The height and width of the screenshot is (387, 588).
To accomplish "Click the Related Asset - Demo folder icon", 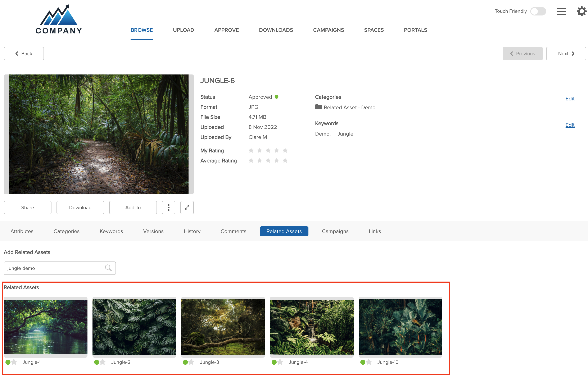I will coord(318,107).
